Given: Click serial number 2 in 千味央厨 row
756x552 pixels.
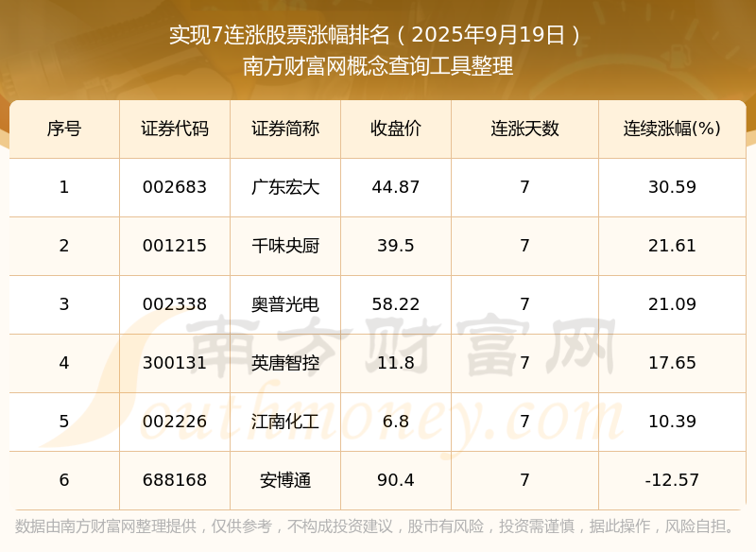Looking at the screenshot, I should click(x=64, y=246).
